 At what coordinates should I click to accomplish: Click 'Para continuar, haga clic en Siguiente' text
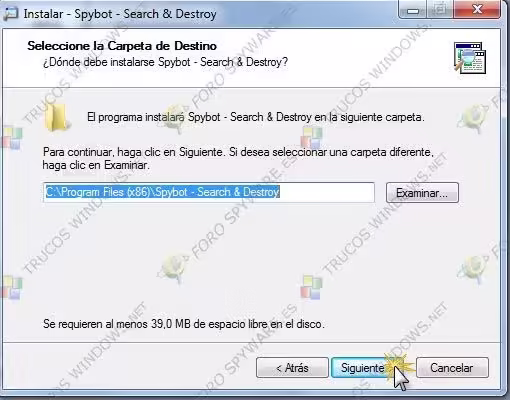click(238, 158)
